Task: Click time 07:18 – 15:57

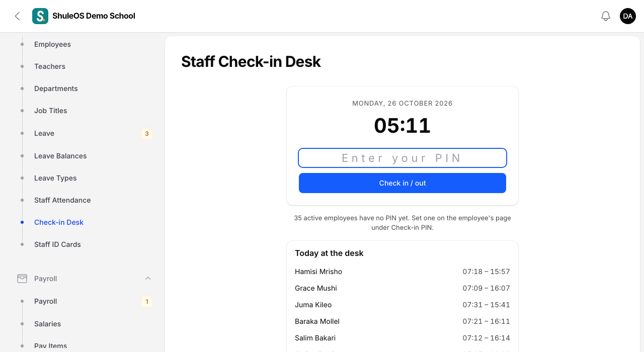Action: [487, 272]
